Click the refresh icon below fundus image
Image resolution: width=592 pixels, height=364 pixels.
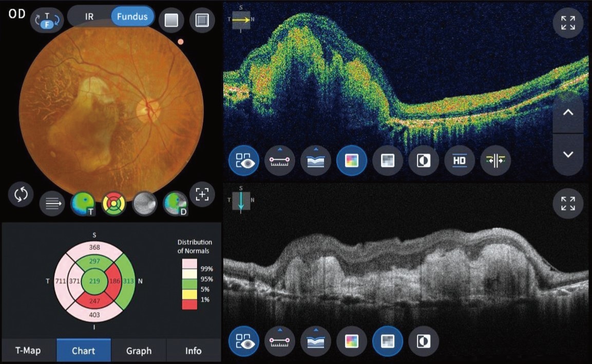[x=21, y=195]
